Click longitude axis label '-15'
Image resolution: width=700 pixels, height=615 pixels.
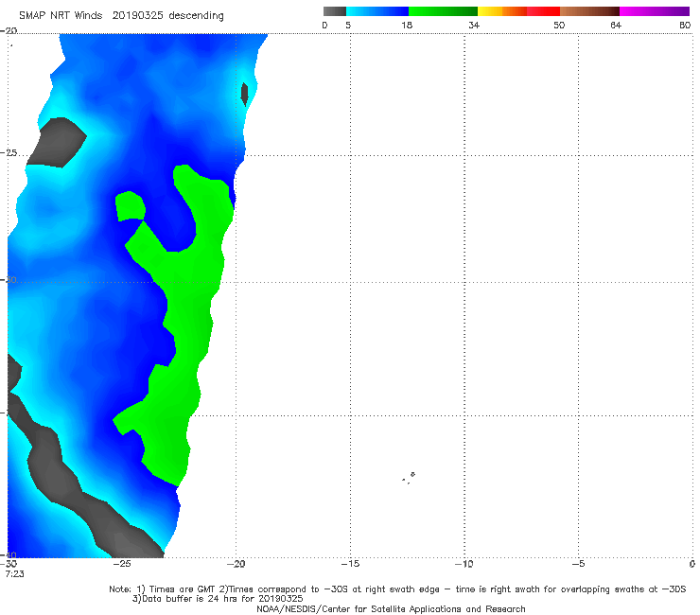[350, 564]
